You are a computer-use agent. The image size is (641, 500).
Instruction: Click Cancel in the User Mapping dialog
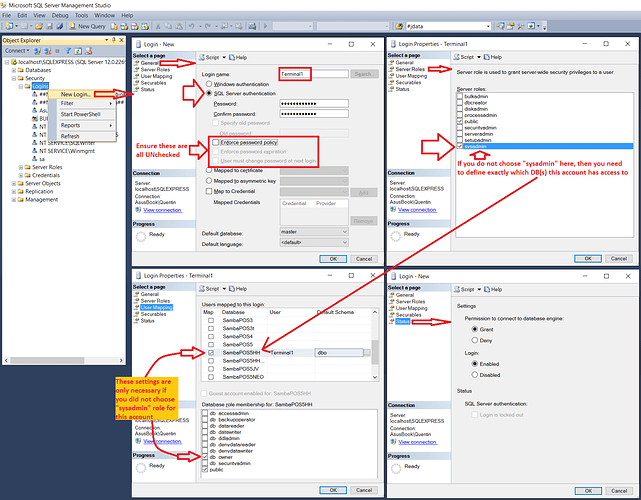point(364,490)
